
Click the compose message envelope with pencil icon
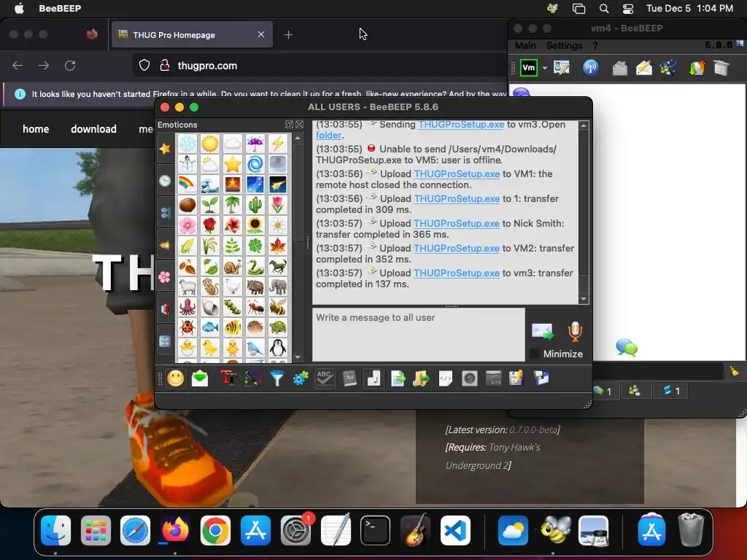tap(644, 68)
